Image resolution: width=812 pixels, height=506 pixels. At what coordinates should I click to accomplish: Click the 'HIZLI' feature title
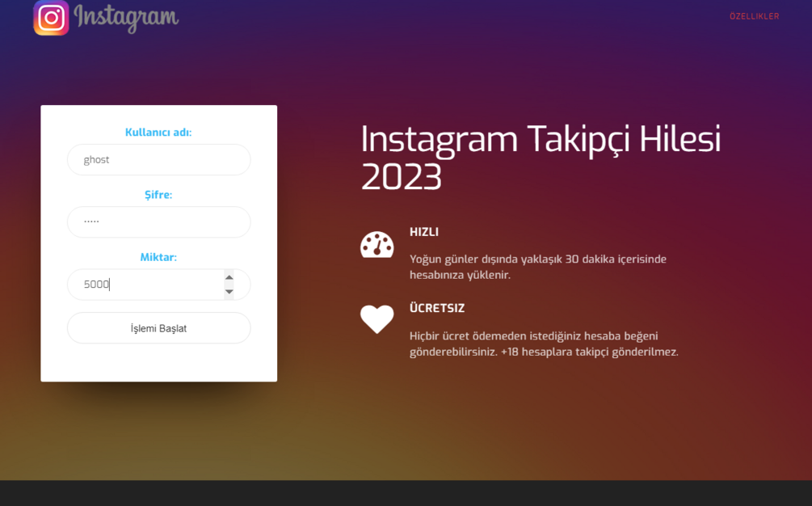[424, 232]
